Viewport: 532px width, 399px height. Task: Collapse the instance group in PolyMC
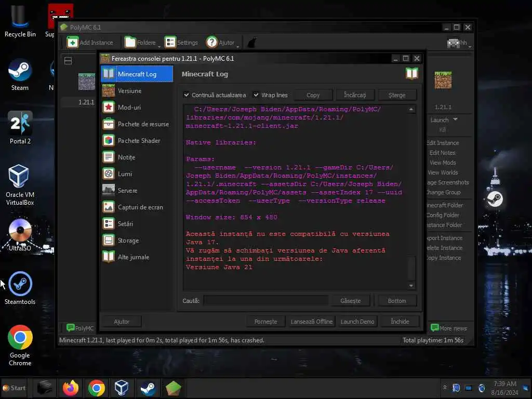(68, 61)
